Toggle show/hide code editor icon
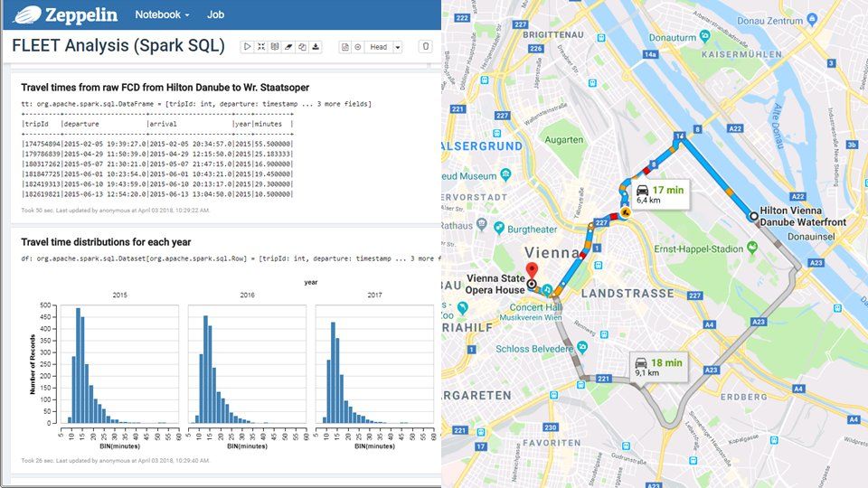 pyautogui.click(x=260, y=47)
